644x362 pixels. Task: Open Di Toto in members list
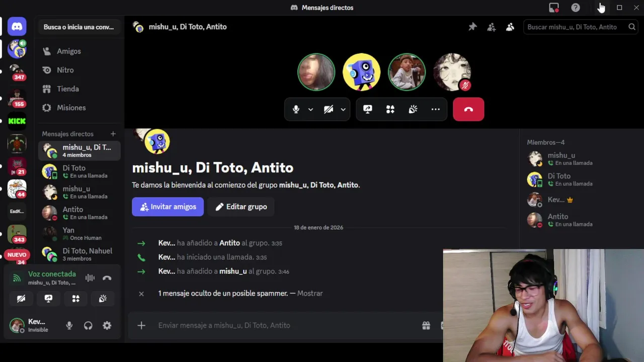click(x=581, y=179)
